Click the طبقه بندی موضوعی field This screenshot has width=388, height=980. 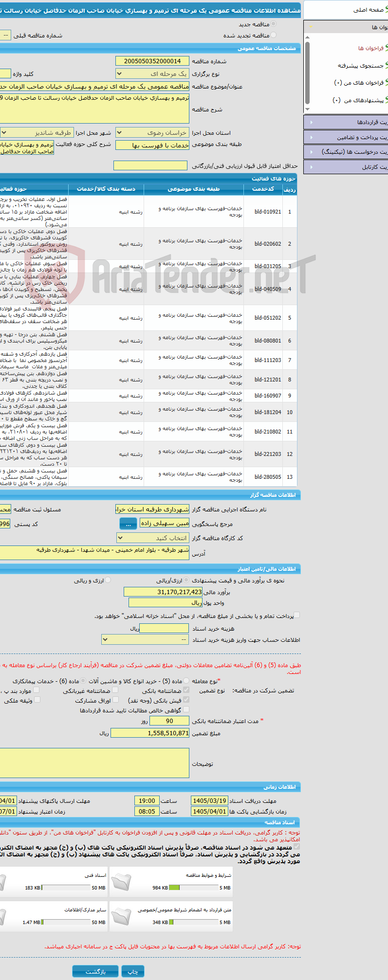click(x=152, y=145)
